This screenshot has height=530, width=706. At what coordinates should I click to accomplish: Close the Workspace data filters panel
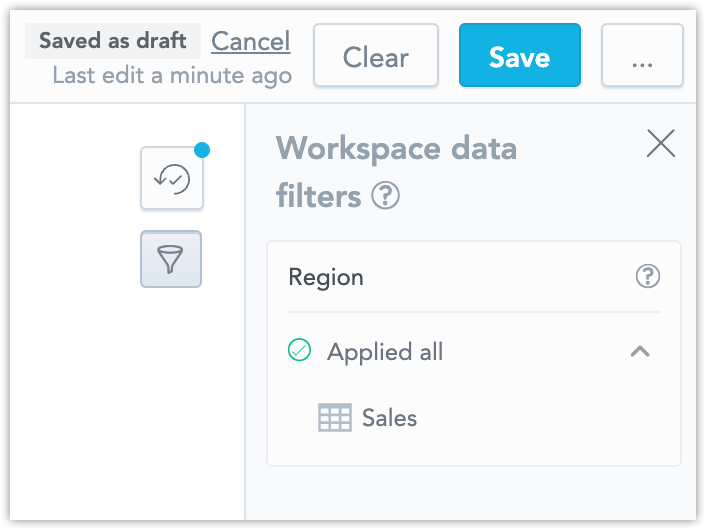tap(661, 144)
